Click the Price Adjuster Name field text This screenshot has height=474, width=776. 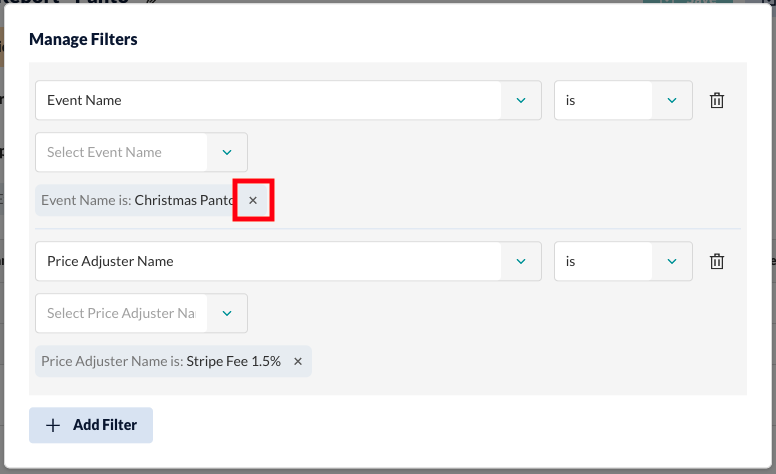pyautogui.click(x=110, y=261)
